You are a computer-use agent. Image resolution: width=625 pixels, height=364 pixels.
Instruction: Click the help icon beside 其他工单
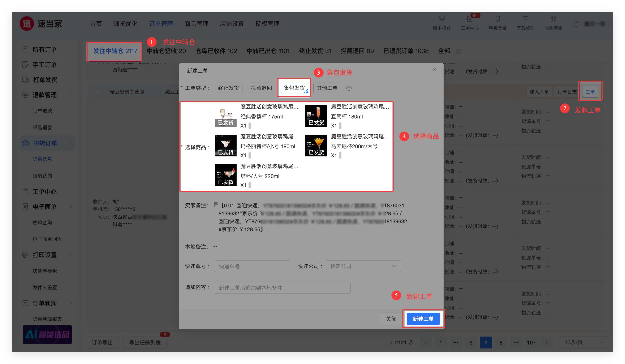click(x=349, y=88)
